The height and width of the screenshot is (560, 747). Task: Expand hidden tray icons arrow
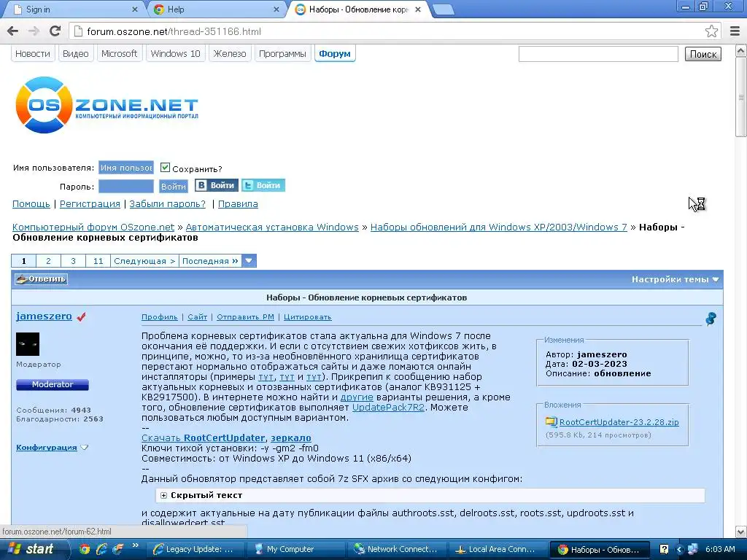[680, 550]
